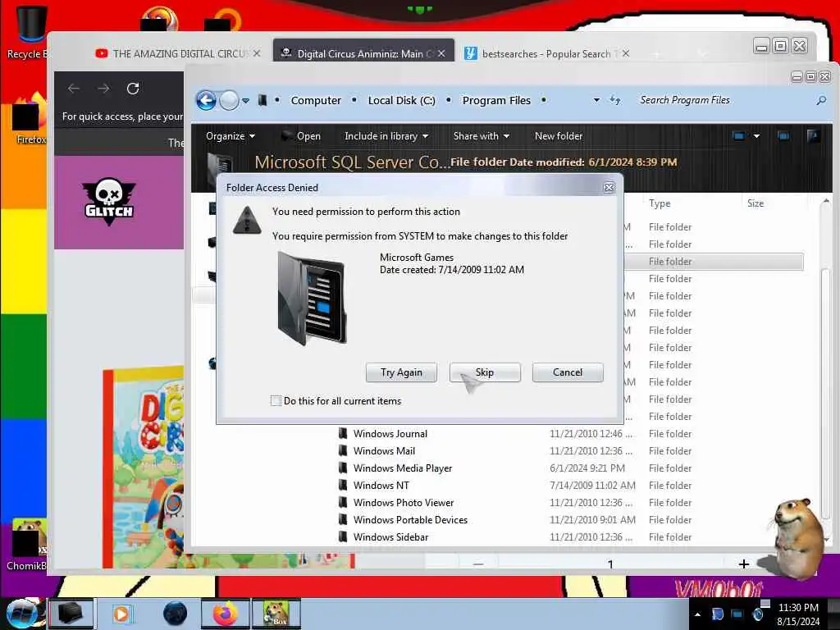Open the media player taskbar icon
The height and width of the screenshot is (630, 840).
[121, 614]
